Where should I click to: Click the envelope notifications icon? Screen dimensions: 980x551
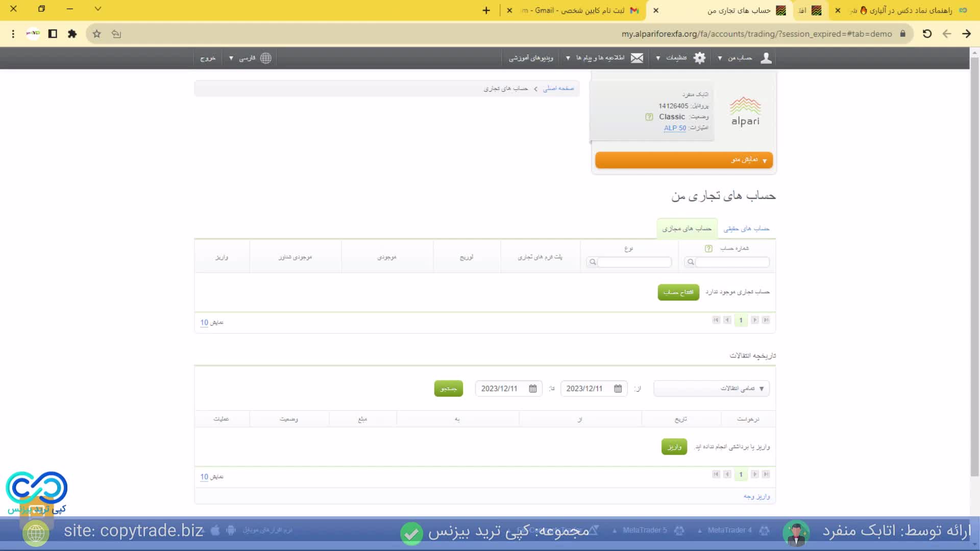point(637,58)
